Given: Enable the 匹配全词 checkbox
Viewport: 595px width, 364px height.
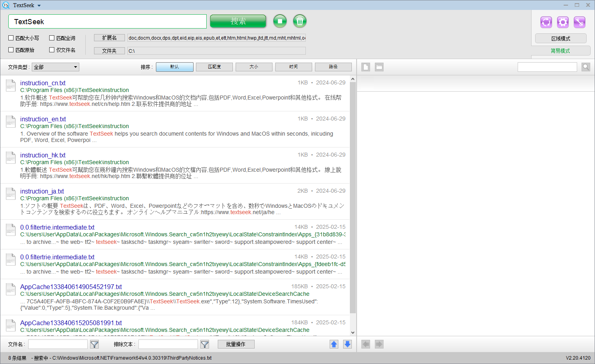Looking at the screenshot, I should [x=52, y=38].
